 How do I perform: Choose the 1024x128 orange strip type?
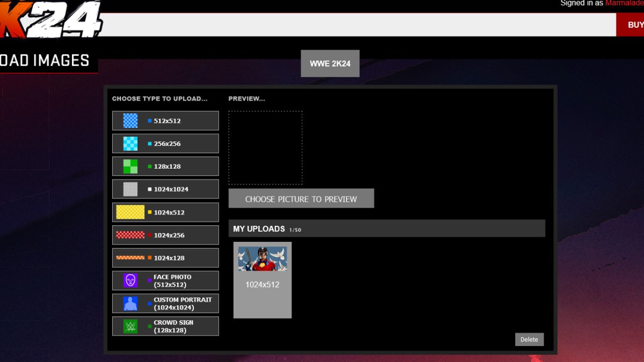coord(165,257)
